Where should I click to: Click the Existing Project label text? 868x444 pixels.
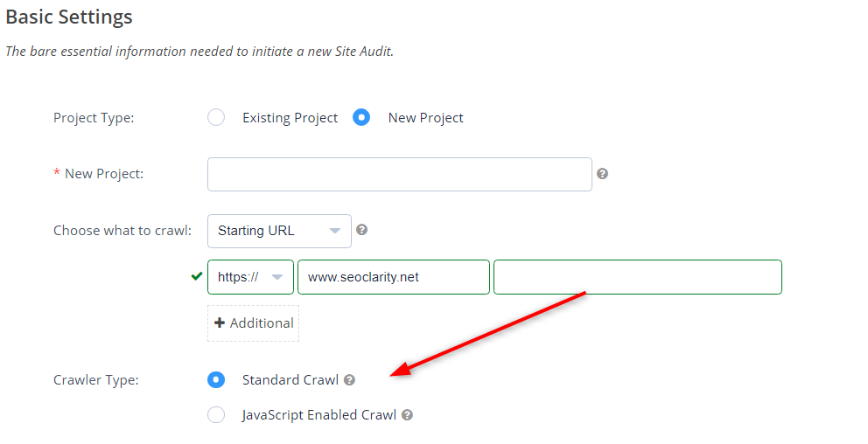(x=290, y=118)
